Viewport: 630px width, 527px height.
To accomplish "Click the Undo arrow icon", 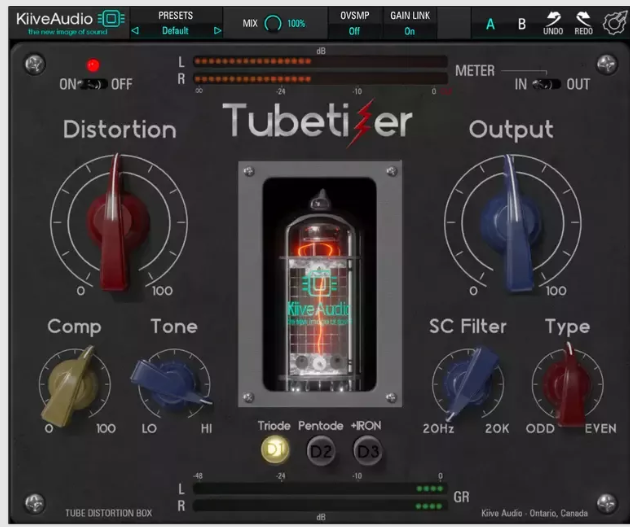I will (x=553, y=18).
